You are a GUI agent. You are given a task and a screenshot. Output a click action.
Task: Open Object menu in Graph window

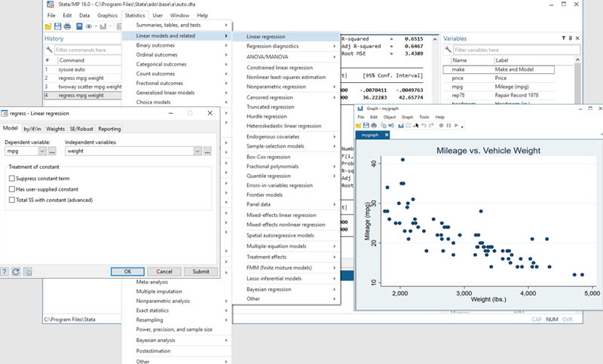click(389, 117)
